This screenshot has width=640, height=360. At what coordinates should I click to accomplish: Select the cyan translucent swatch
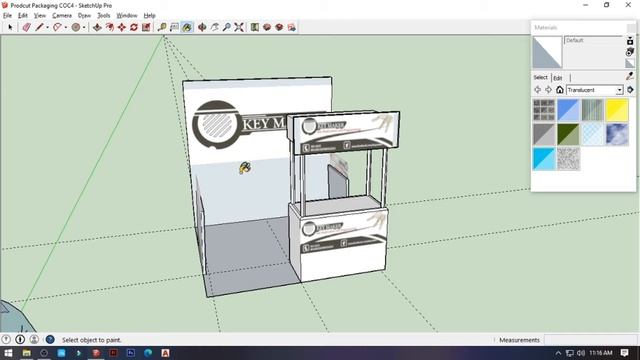click(x=544, y=159)
